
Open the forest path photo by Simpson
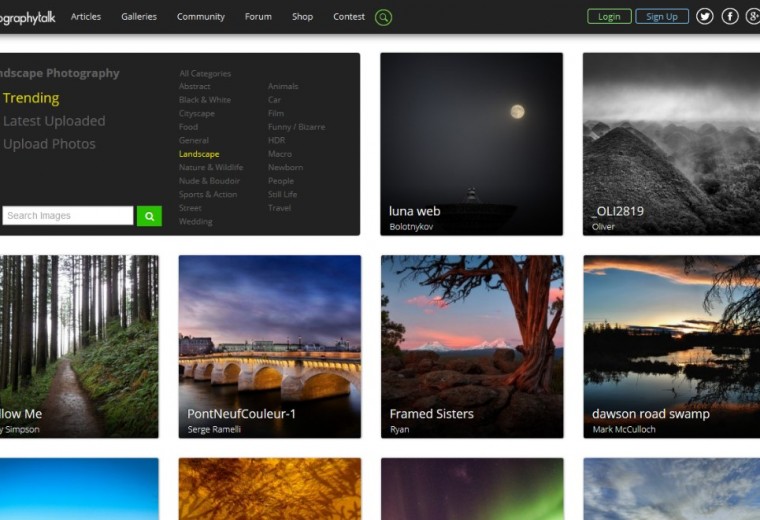[x=79, y=347]
